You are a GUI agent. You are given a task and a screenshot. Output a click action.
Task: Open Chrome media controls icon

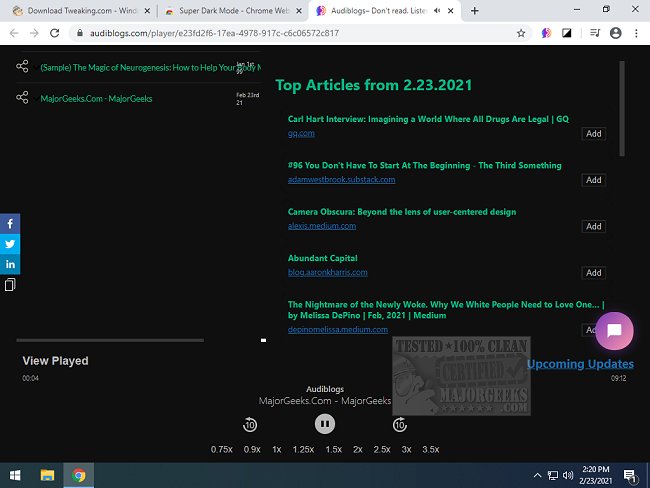coord(595,33)
